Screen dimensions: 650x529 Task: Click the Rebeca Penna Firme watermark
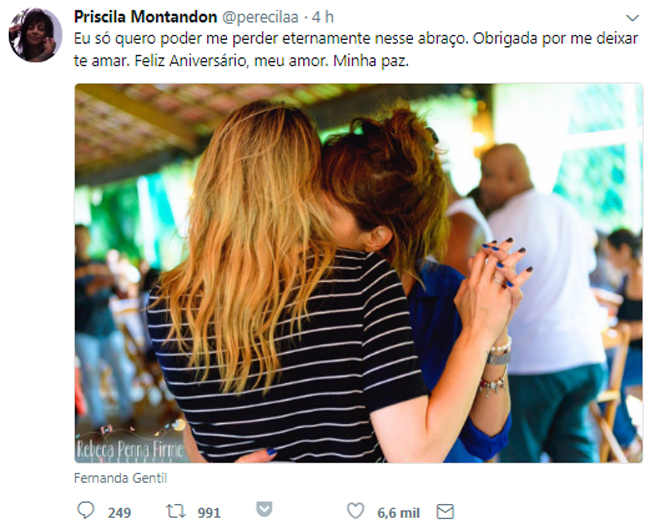click(x=130, y=449)
